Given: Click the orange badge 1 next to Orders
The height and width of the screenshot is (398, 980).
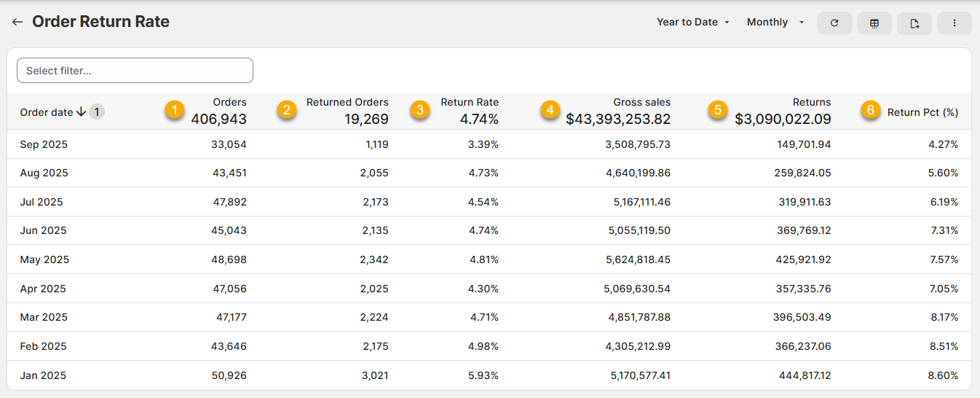Looking at the screenshot, I should point(173,110).
